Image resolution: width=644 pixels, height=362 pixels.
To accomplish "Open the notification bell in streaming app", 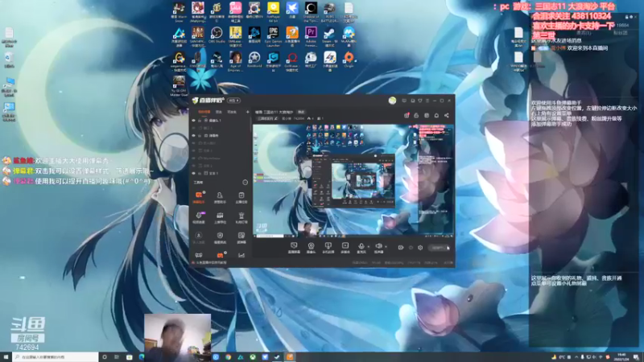I will [436, 115].
